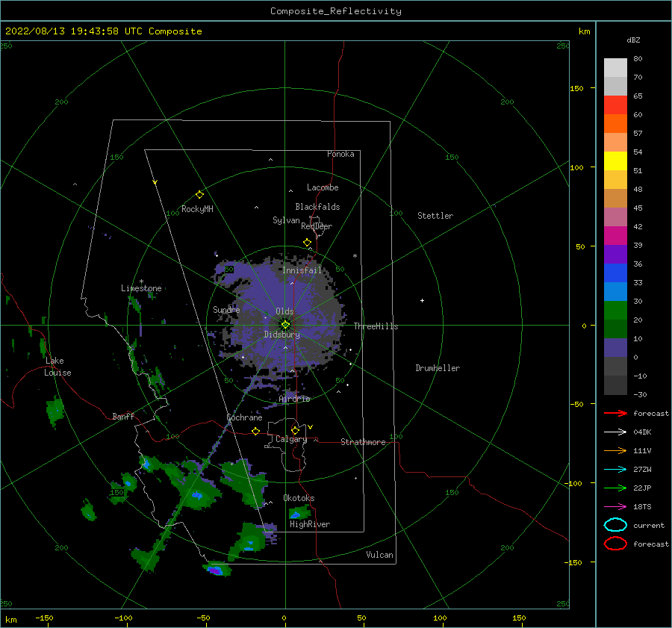Click the 2022/08/13 19:43:58 UTC timestamp

74,31
